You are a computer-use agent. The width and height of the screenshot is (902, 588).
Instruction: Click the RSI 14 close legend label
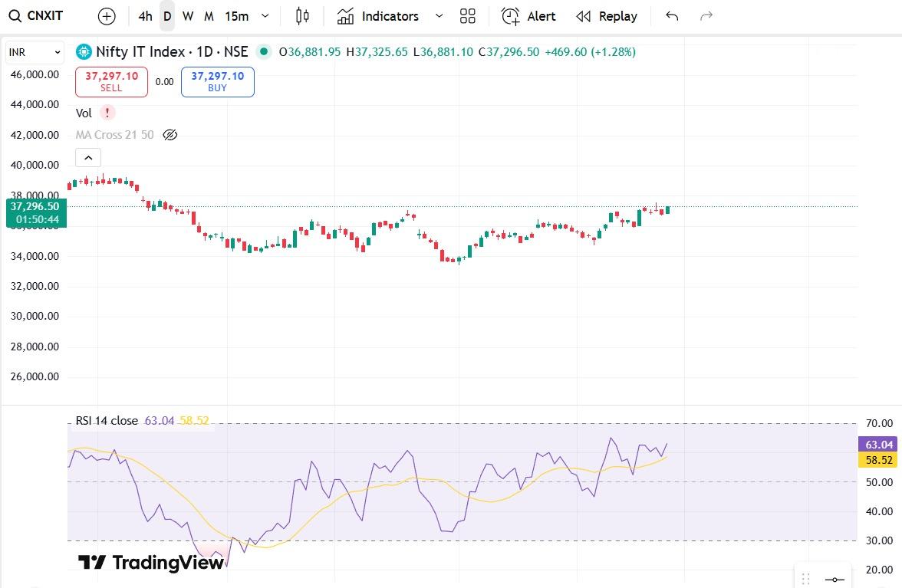click(107, 421)
